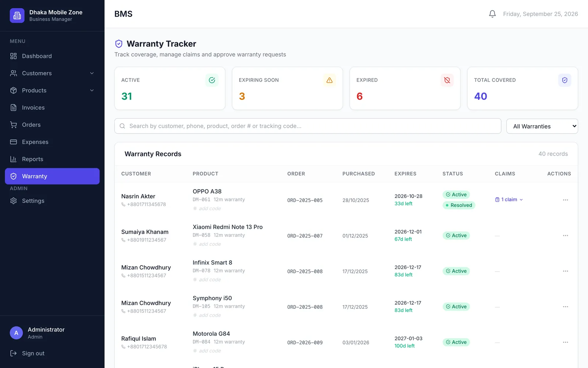Click the search magnifier icon
The image size is (588, 368).
(x=122, y=126)
